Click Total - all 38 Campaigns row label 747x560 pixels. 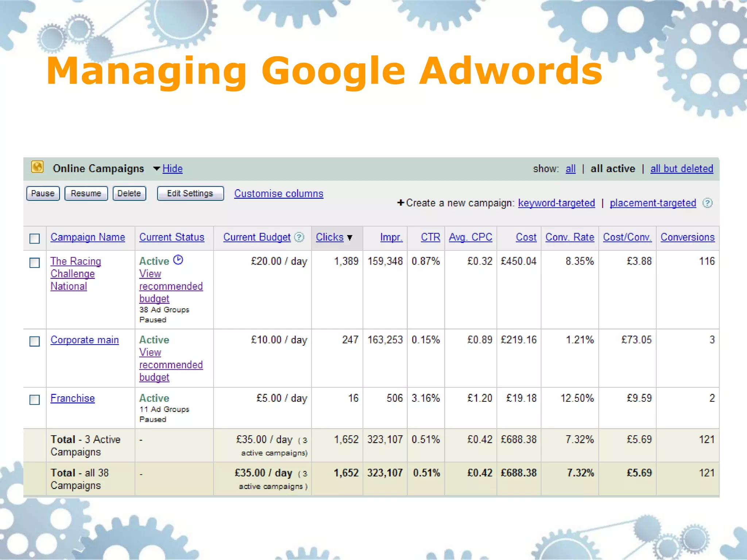[x=80, y=479]
